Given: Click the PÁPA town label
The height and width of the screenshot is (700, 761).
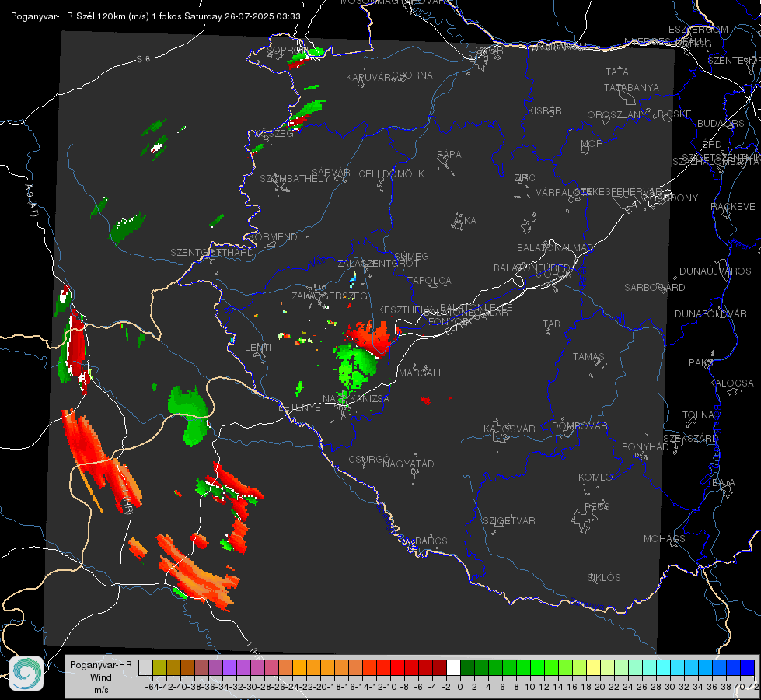Looking at the screenshot, I should coord(449,155).
